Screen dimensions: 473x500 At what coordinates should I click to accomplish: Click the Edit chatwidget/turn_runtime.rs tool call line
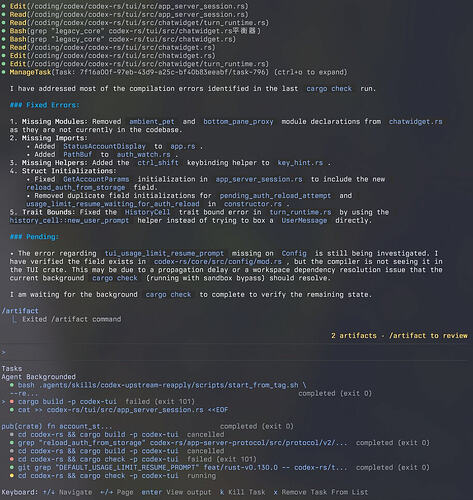tap(139, 64)
